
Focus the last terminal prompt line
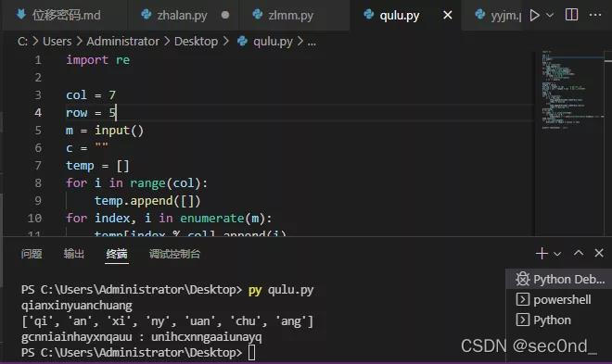pyautogui.click(x=138, y=353)
